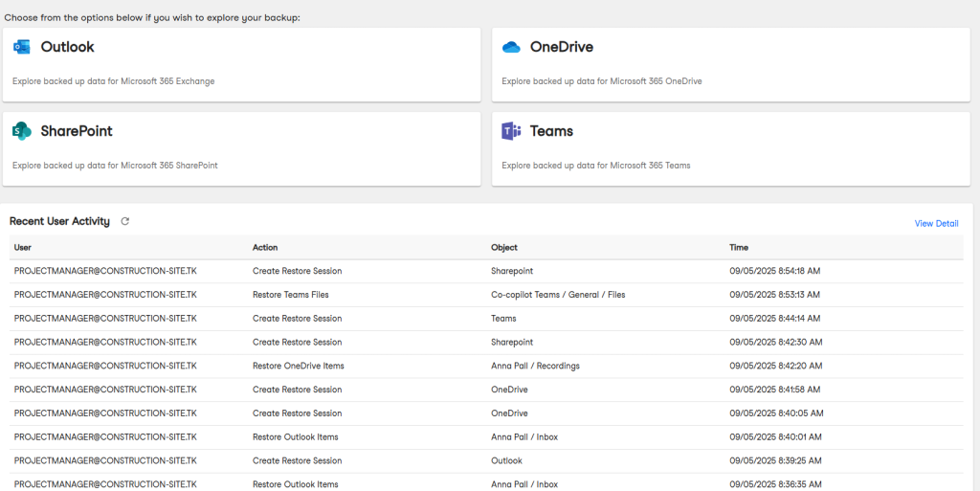Select the OneDrive object cell at 8:40:05

click(509, 413)
